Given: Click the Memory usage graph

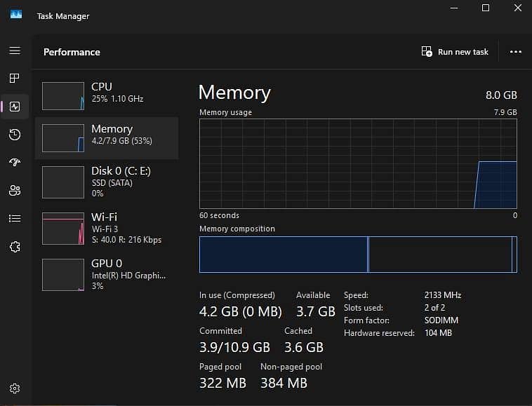Looking at the screenshot, I should point(358,163).
